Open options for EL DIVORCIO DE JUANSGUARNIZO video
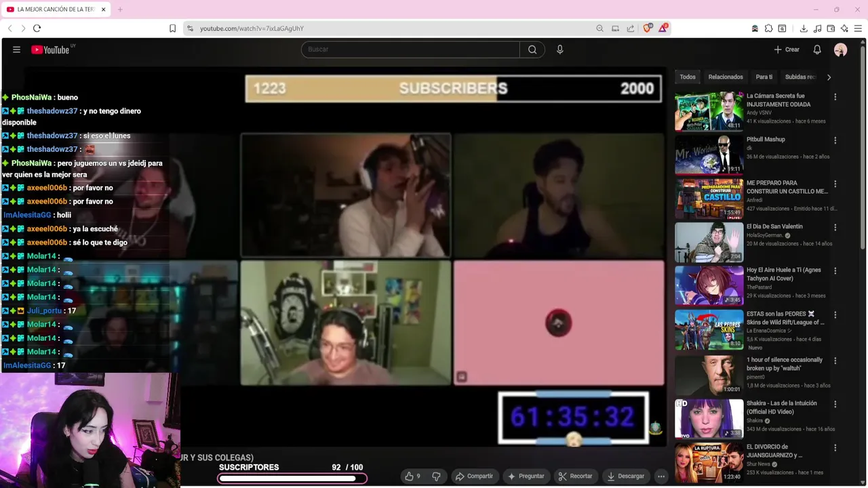This screenshot has height=488, width=868. [835, 447]
